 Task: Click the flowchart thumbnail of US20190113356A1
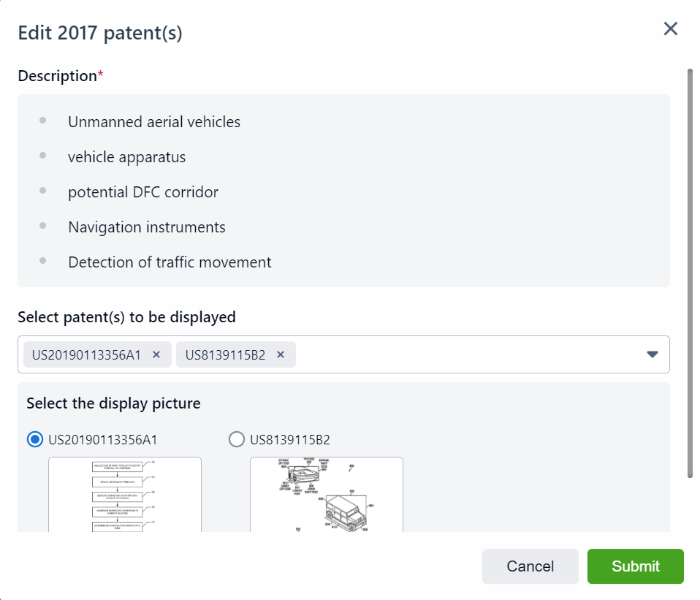(125, 494)
